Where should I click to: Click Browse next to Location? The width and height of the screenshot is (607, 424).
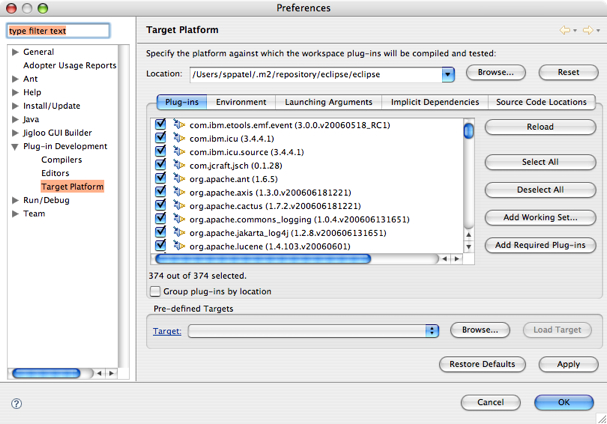[x=496, y=72]
